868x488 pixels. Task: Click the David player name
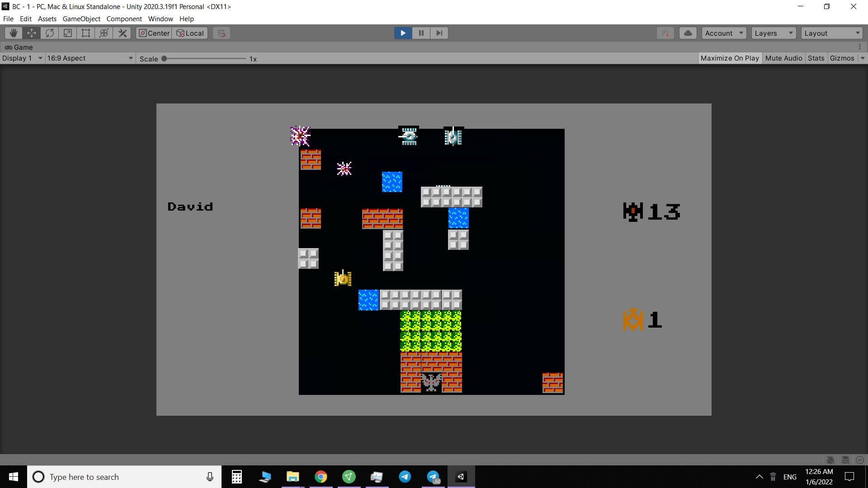tap(190, 206)
